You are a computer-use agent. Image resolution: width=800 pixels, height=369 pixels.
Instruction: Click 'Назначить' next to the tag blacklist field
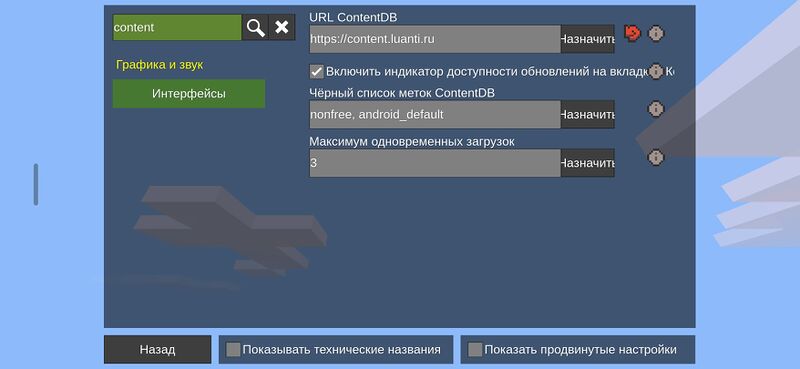pyautogui.click(x=587, y=114)
